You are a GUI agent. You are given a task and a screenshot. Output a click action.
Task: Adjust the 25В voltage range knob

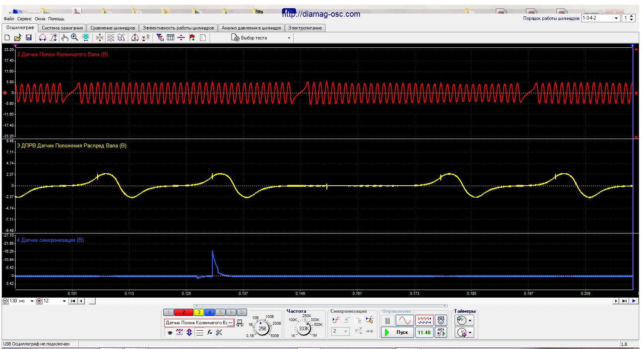(262, 329)
